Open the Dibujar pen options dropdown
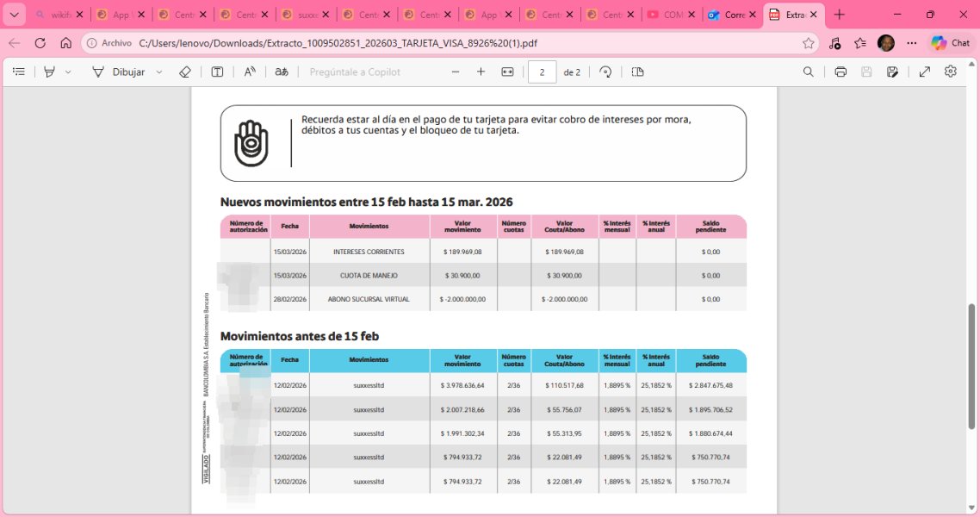 (x=158, y=72)
